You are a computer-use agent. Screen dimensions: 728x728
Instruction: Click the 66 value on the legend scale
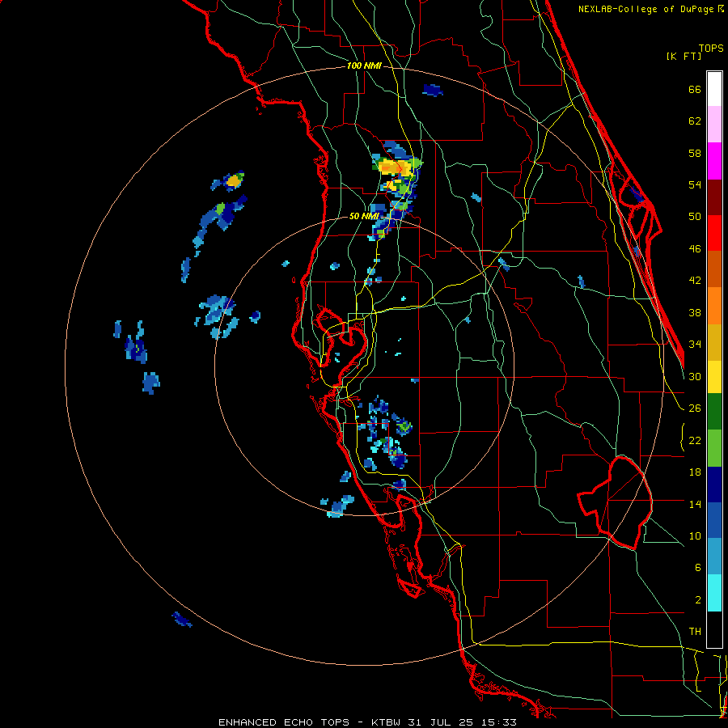tap(695, 89)
